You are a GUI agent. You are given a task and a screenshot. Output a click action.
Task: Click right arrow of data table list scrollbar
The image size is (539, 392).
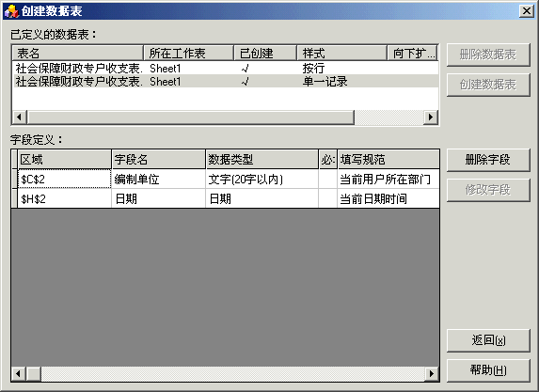tap(431, 118)
